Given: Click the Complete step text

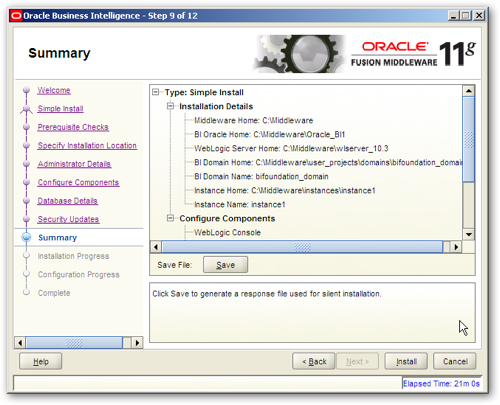Looking at the screenshot, I should click(x=54, y=293).
